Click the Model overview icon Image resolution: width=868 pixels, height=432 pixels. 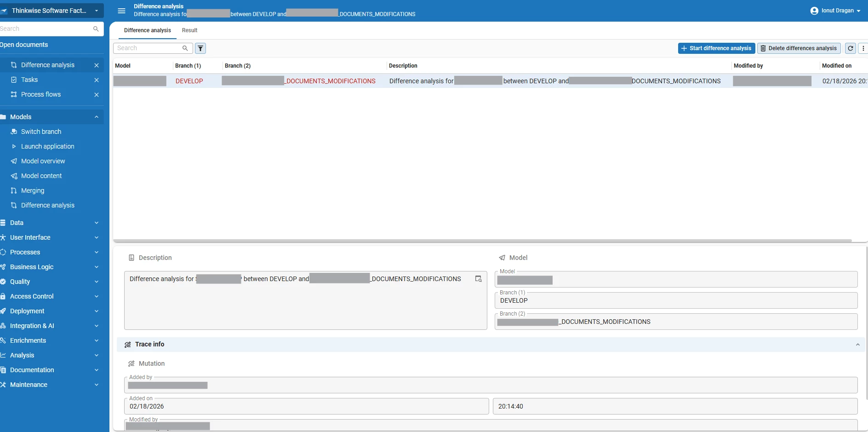click(14, 161)
